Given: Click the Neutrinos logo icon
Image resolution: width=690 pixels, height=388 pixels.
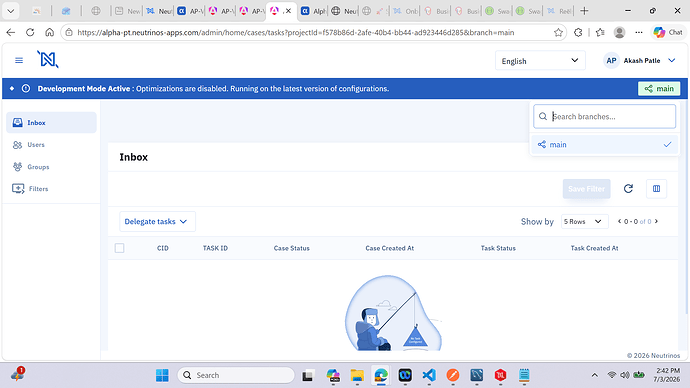Looking at the screenshot, I should [48, 59].
